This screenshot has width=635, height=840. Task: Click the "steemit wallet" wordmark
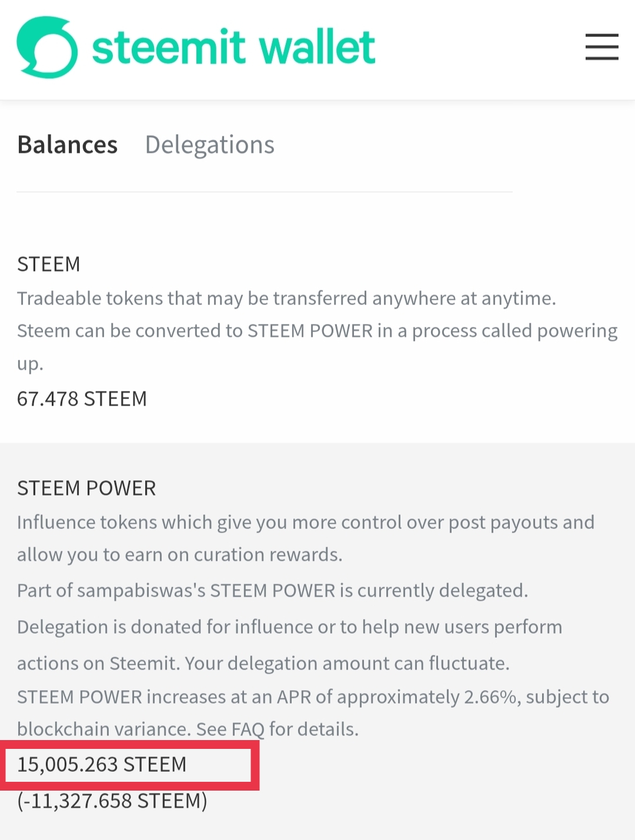click(x=233, y=47)
